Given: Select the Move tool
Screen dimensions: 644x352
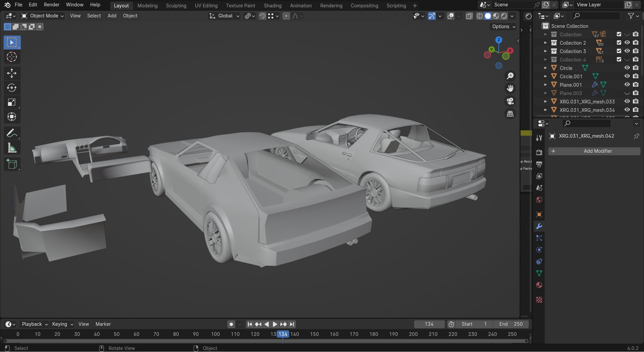Looking at the screenshot, I should [12, 73].
